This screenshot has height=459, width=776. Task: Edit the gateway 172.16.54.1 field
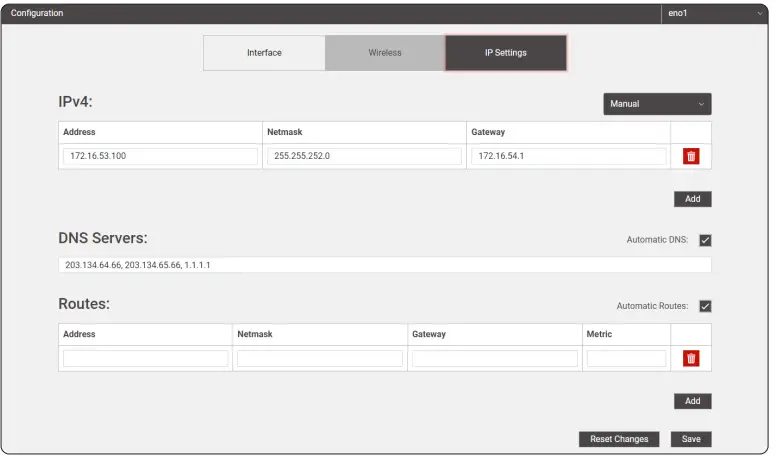point(569,156)
